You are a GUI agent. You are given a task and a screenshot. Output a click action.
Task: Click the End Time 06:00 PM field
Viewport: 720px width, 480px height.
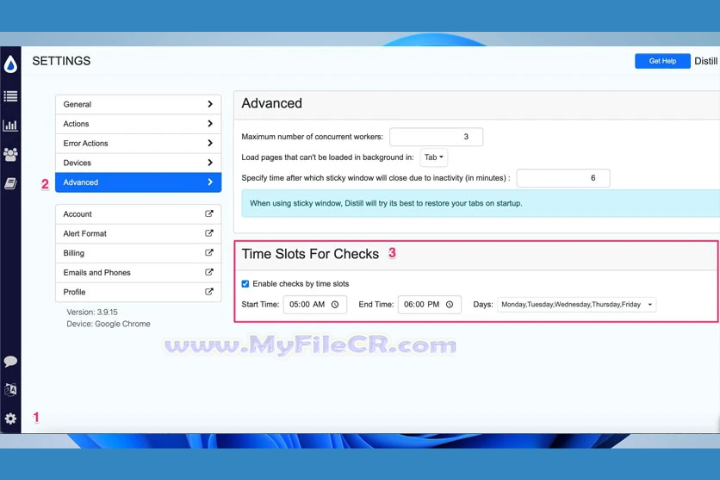coord(429,304)
